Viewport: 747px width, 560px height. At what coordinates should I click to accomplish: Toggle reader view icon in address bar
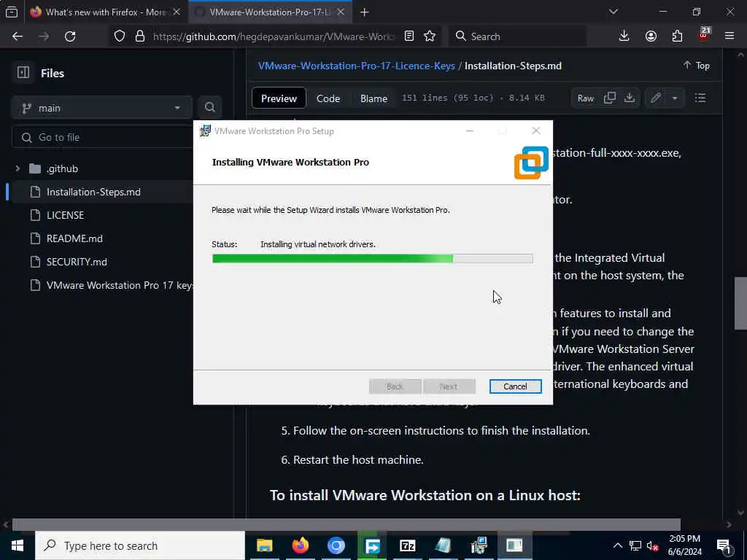point(409,36)
